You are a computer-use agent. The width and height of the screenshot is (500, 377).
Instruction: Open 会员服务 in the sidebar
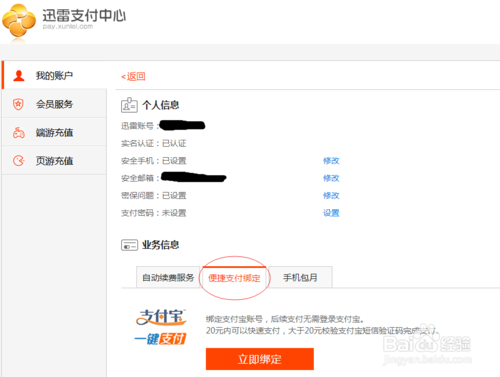tap(54, 104)
